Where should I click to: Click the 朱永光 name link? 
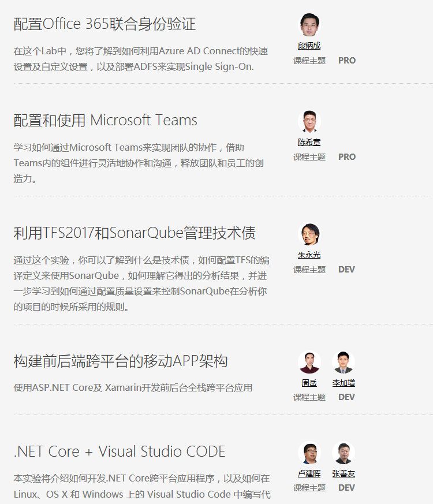[309, 255]
